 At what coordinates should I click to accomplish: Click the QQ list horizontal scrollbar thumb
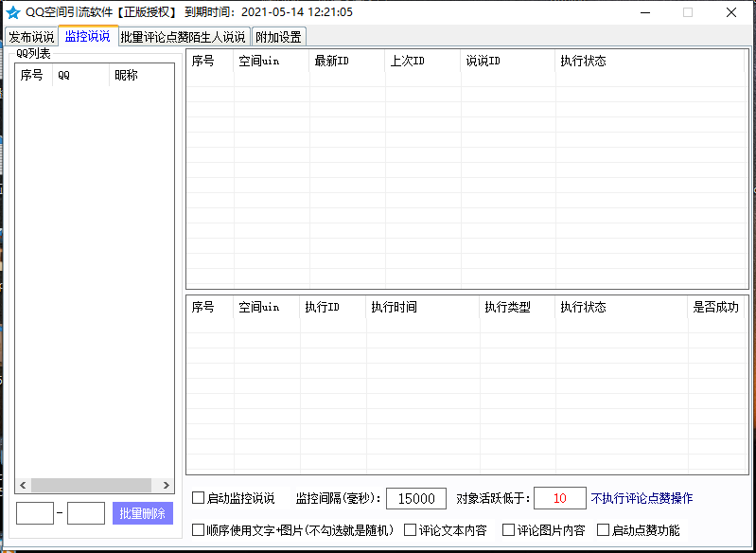click(91, 485)
